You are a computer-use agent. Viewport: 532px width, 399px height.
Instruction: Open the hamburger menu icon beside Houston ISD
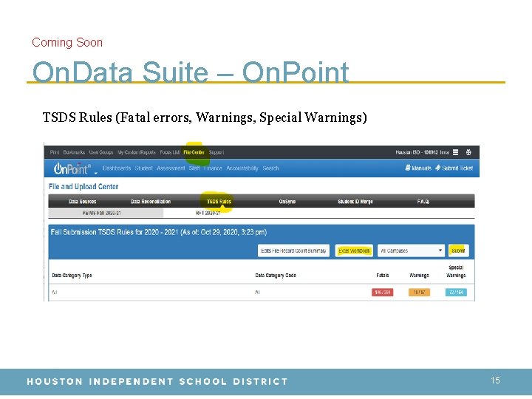tap(456, 152)
